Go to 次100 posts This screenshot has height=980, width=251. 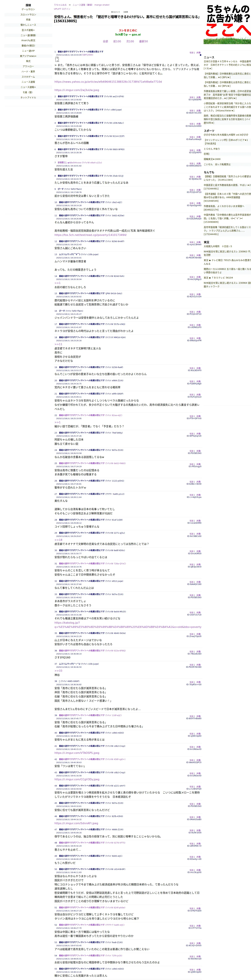pyautogui.click(x=130, y=41)
